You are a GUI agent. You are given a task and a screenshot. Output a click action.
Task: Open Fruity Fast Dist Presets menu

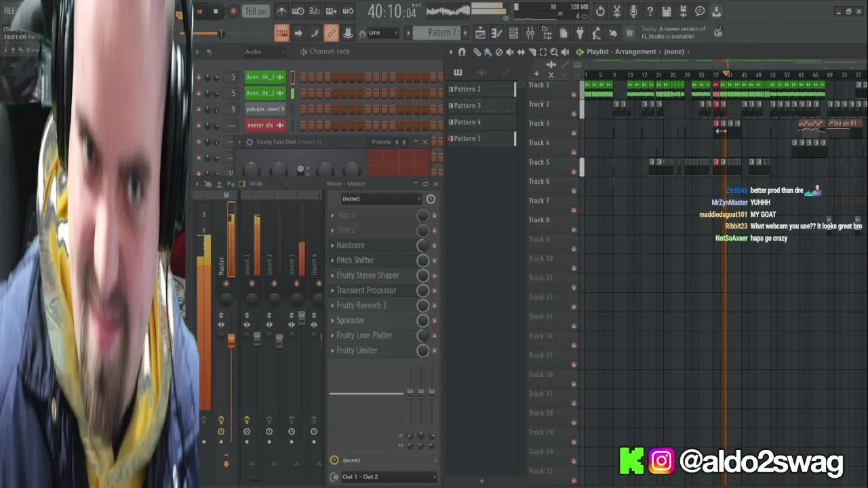pyautogui.click(x=381, y=142)
